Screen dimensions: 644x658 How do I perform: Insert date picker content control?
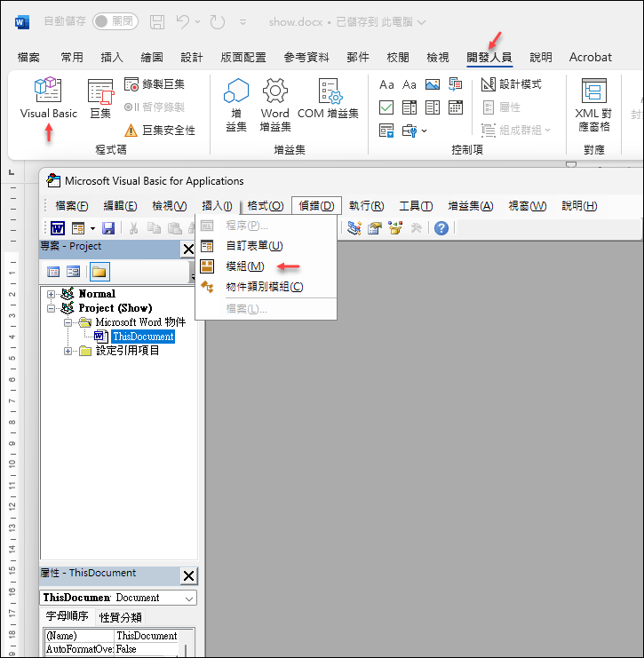click(456, 107)
